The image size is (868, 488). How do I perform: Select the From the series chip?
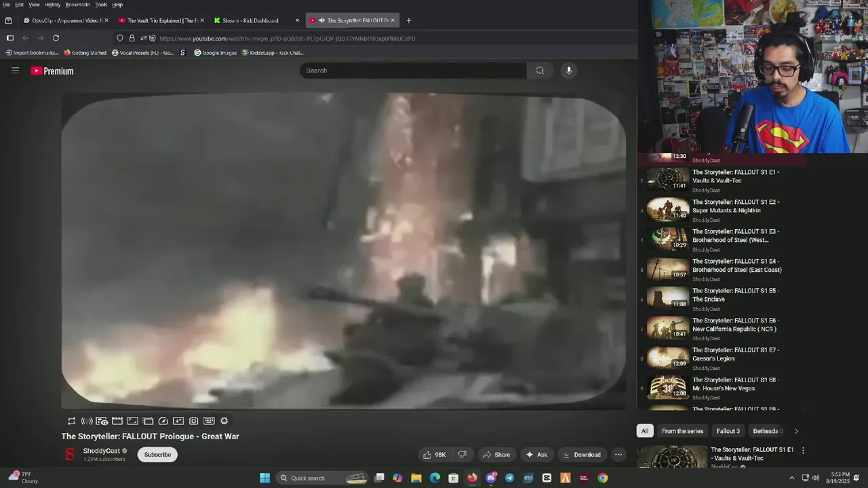coord(682,431)
